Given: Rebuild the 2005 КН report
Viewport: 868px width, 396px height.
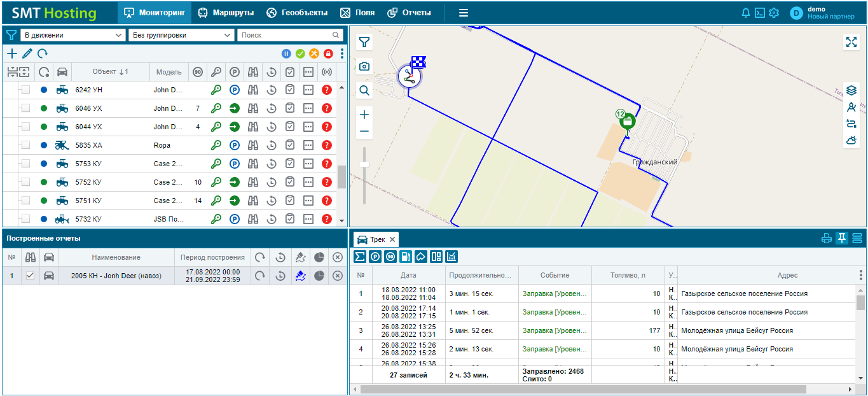Looking at the screenshot, I should [x=260, y=276].
